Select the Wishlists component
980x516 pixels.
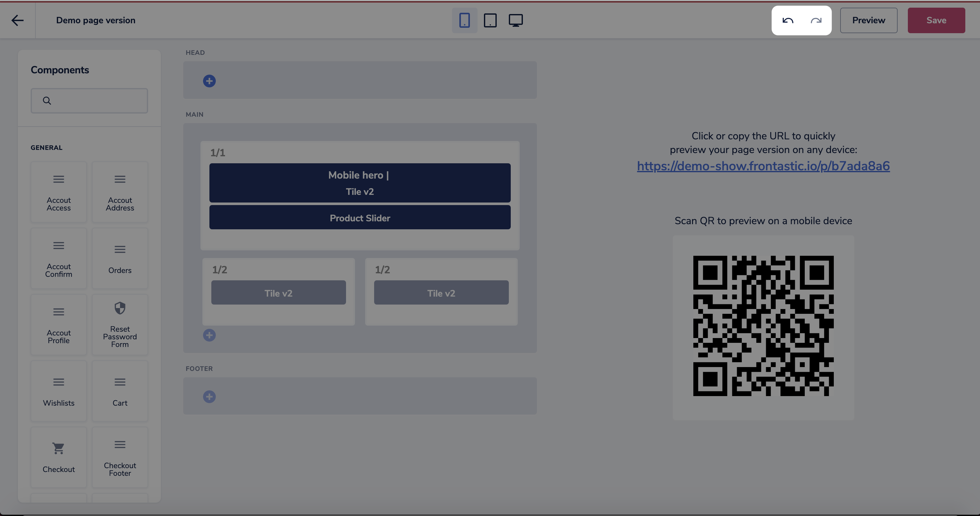click(x=59, y=391)
